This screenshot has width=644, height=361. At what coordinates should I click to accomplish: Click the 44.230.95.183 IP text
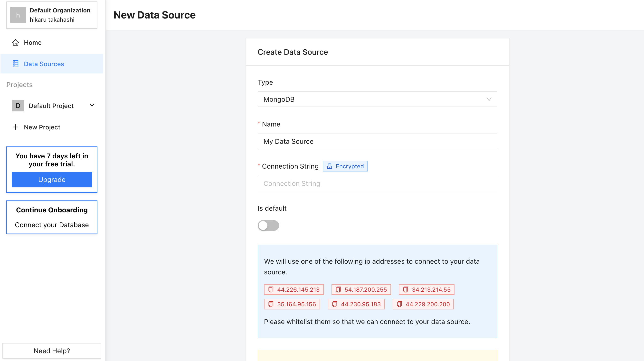coord(361,304)
